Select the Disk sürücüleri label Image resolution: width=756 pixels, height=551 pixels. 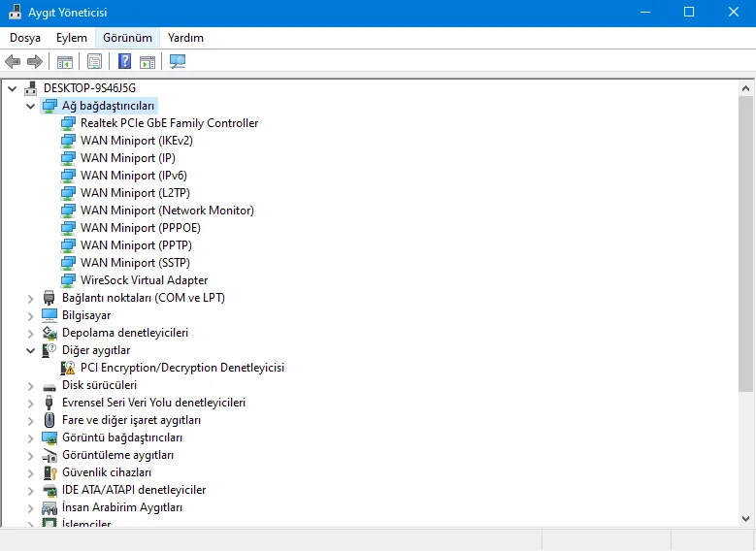click(x=99, y=385)
